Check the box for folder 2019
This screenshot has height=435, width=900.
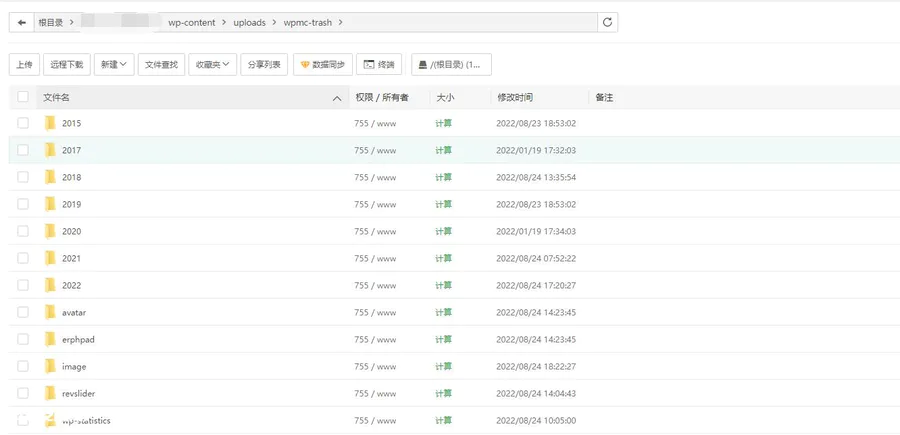[23, 204]
